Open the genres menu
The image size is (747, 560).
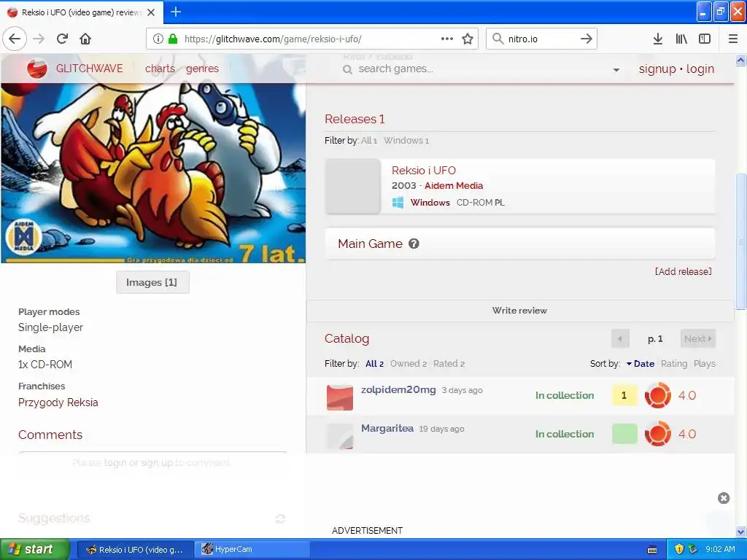click(203, 69)
